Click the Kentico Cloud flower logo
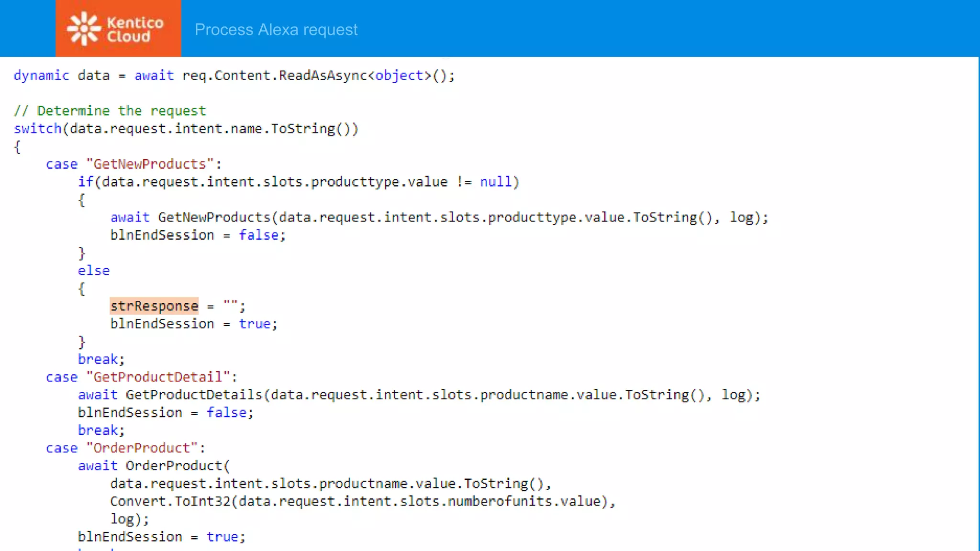The width and height of the screenshot is (980, 551). (82, 28)
